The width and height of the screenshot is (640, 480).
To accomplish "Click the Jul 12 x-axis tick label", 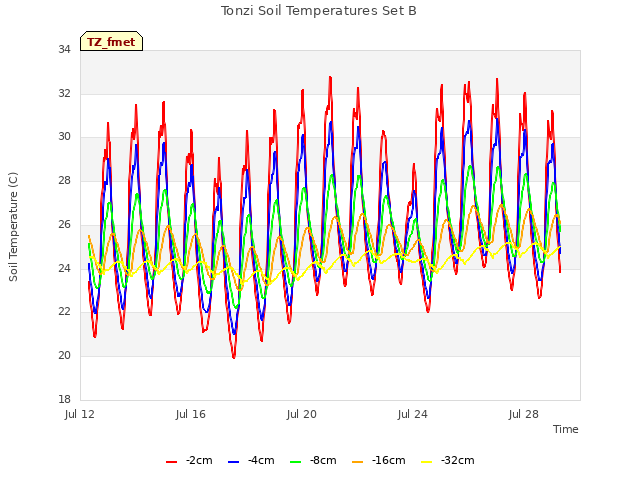I will pyautogui.click(x=80, y=414).
